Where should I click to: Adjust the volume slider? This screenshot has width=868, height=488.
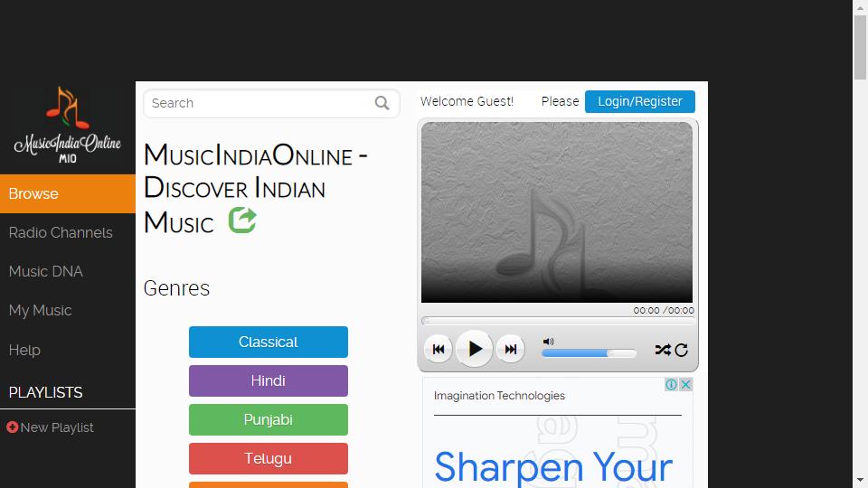[x=589, y=353]
